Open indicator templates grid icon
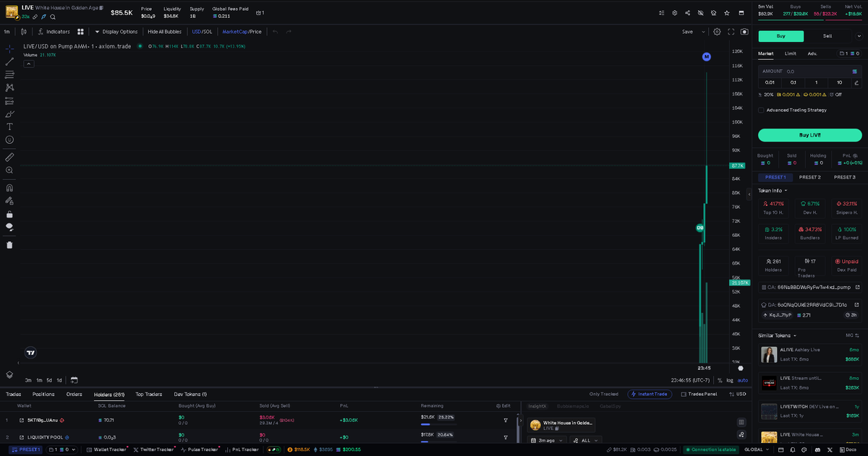 click(x=81, y=32)
